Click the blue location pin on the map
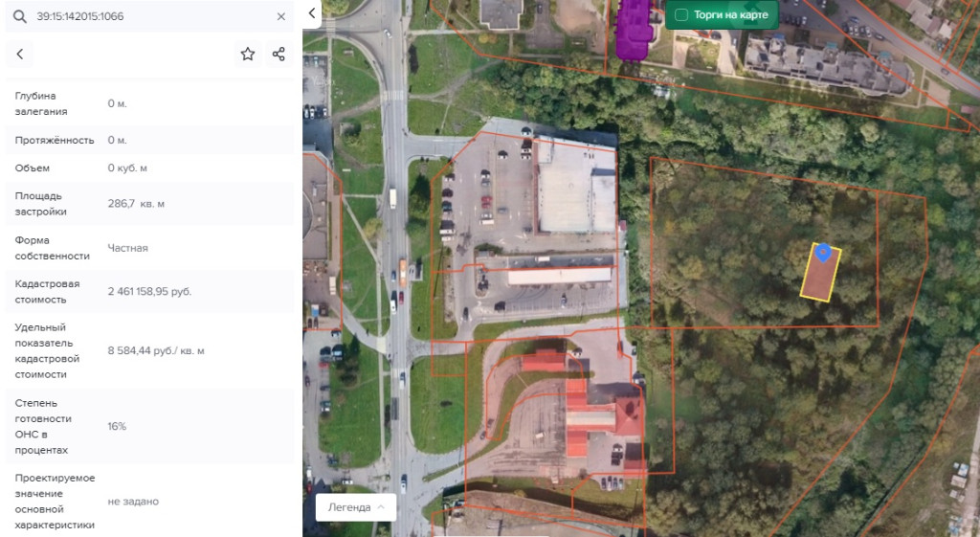Viewport: 980px width, 537px height. [x=823, y=252]
